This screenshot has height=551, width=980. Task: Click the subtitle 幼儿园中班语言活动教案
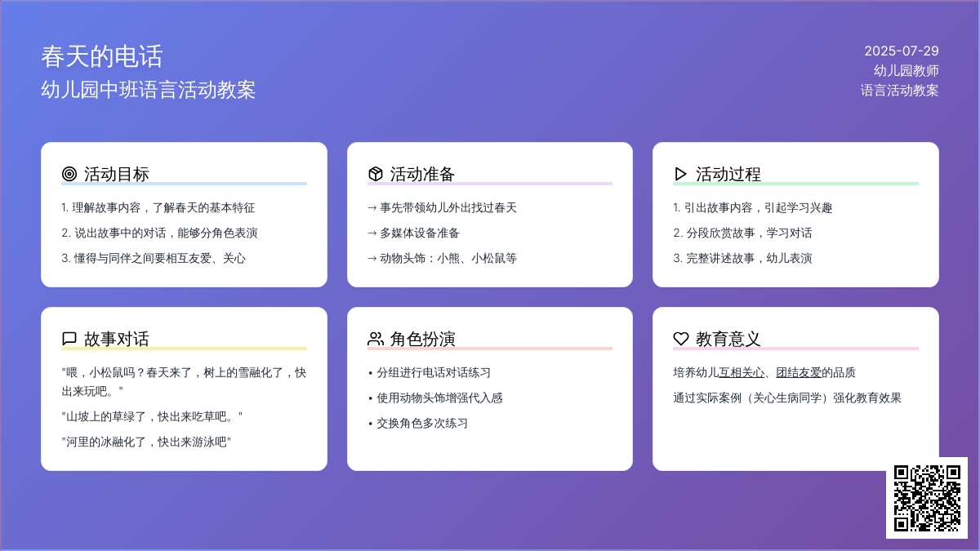point(149,90)
